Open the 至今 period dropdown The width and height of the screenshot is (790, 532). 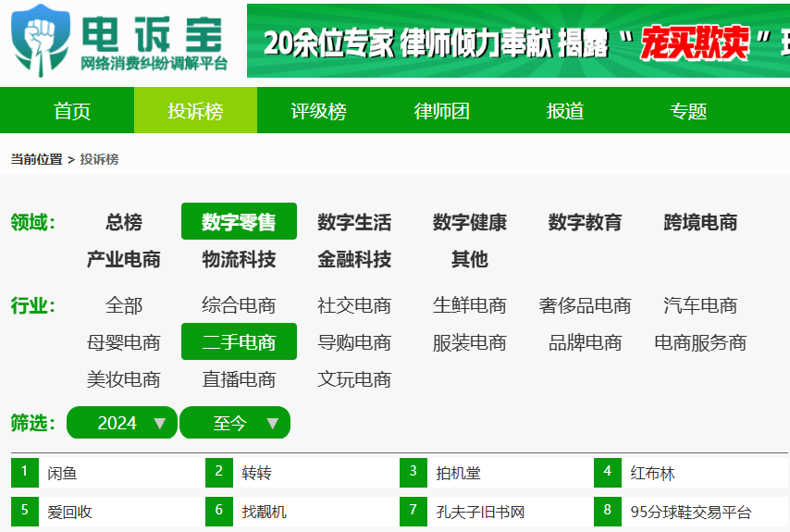pyautogui.click(x=235, y=423)
